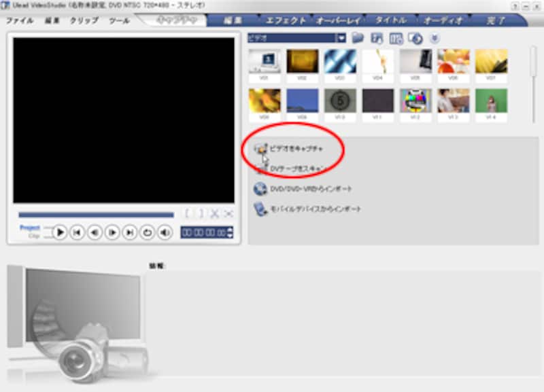Click the library toolbar icon right of the folder
This screenshot has width=544, height=392.
[377, 38]
